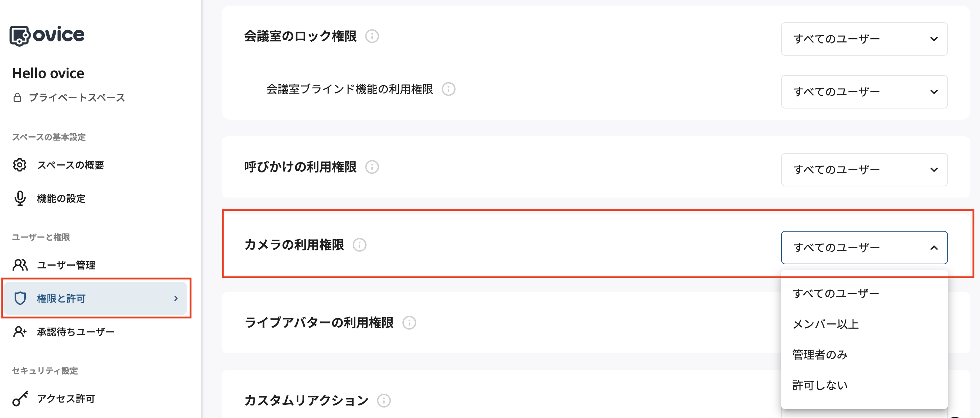Select メンバー以上 from the open list
The width and height of the screenshot is (980, 418).
826,324
